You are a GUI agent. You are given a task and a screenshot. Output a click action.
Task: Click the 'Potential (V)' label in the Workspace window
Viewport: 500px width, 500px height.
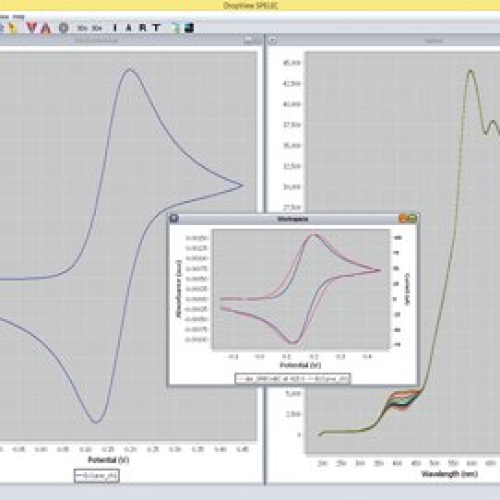300,365
